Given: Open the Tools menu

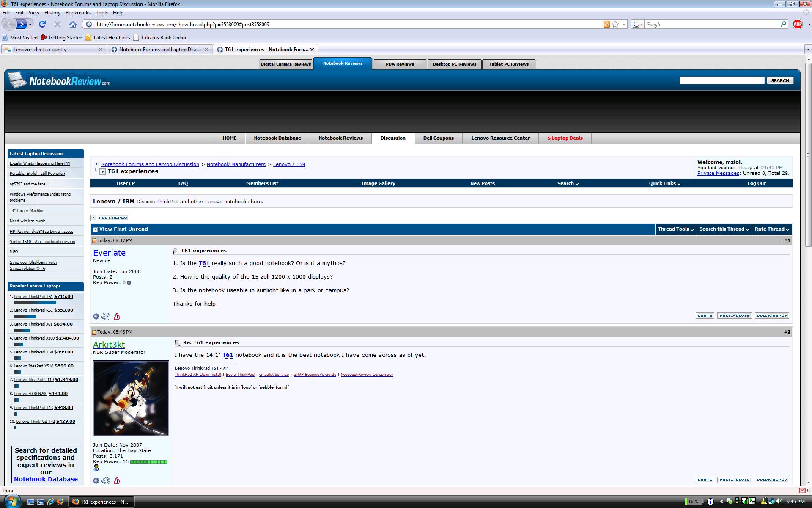Looking at the screenshot, I should tap(101, 13).
